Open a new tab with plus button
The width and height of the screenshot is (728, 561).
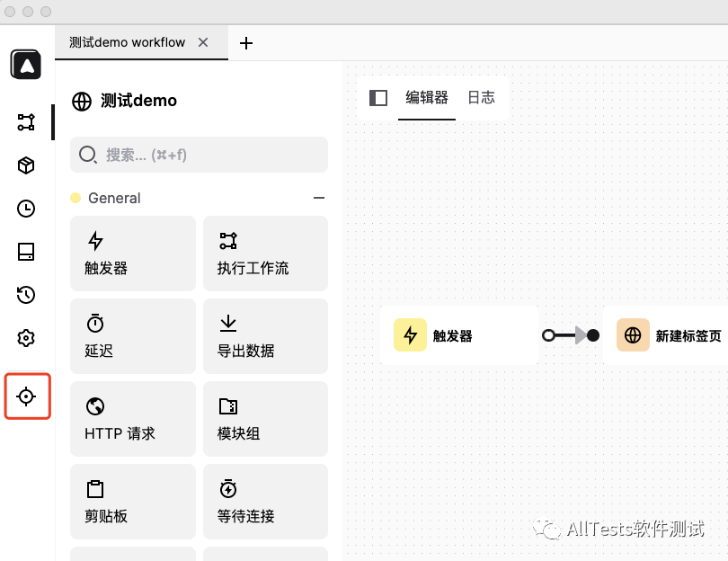[246, 42]
